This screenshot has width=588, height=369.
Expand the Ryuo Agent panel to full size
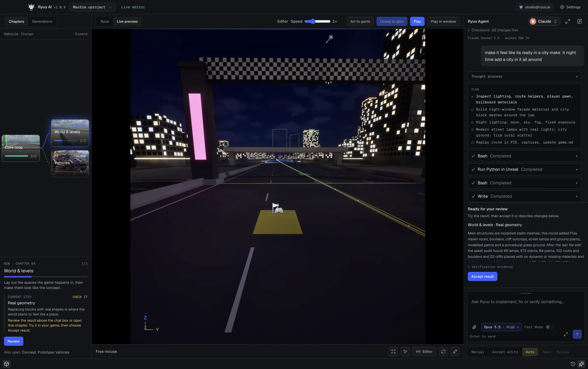pyautogui.click(x=568, y=22)
